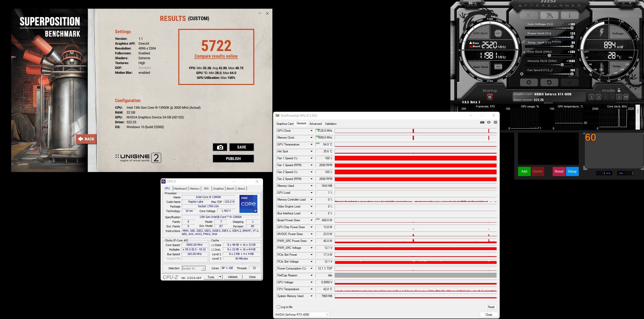Open the Afterburner OC Scanner icon
644x319 pixels.
(472, 3)
